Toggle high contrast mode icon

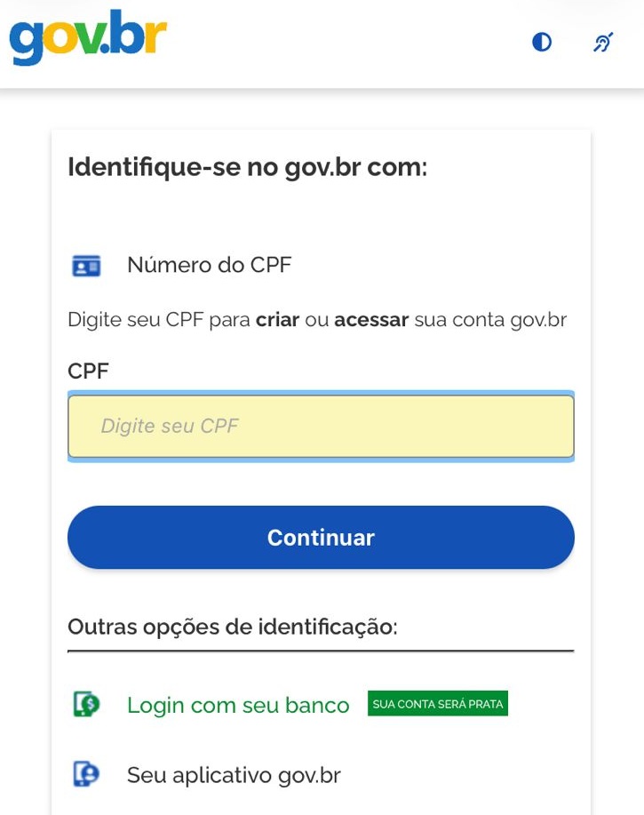[x=542, y=43]
